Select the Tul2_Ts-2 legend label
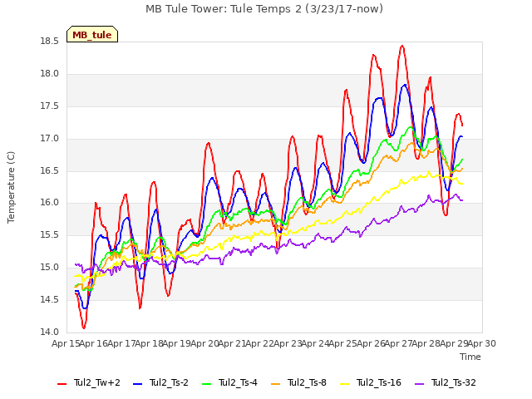The image size is (532, 399). [x=169, y=382]
